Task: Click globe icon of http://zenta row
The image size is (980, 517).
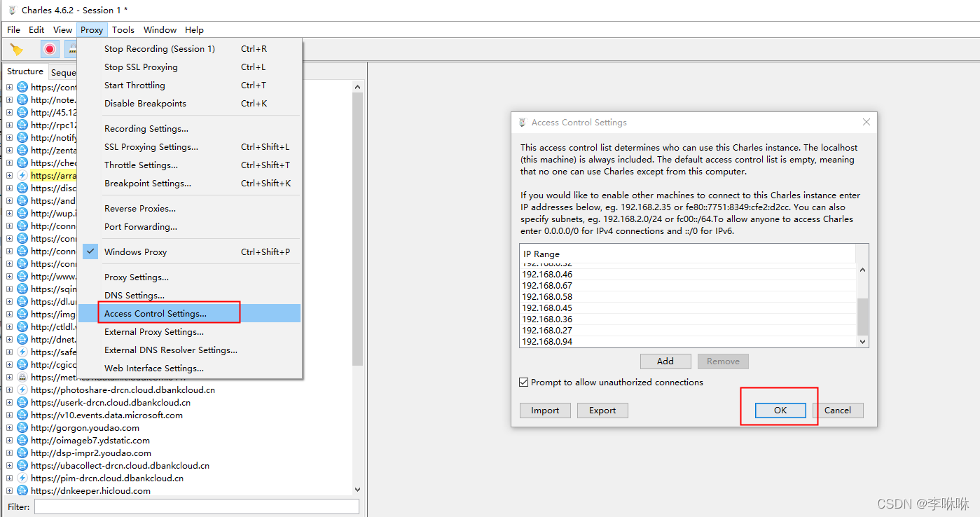Action: click(x=22, y=151)
